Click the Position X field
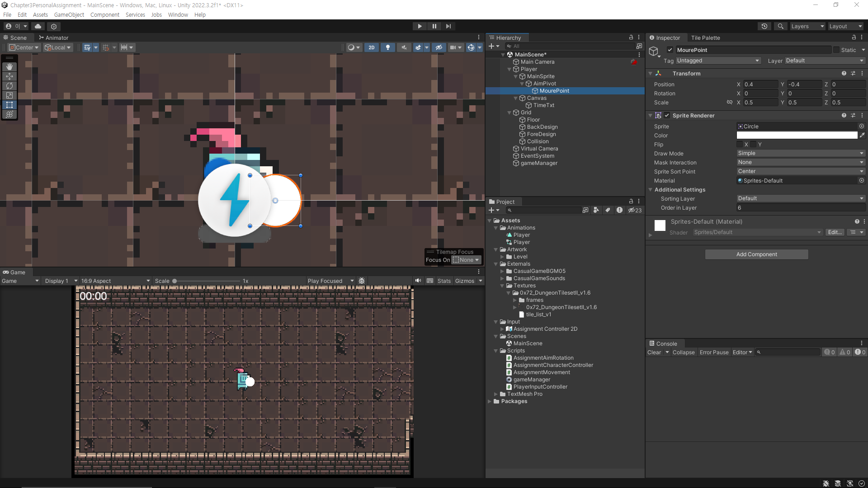 point(761,84)
